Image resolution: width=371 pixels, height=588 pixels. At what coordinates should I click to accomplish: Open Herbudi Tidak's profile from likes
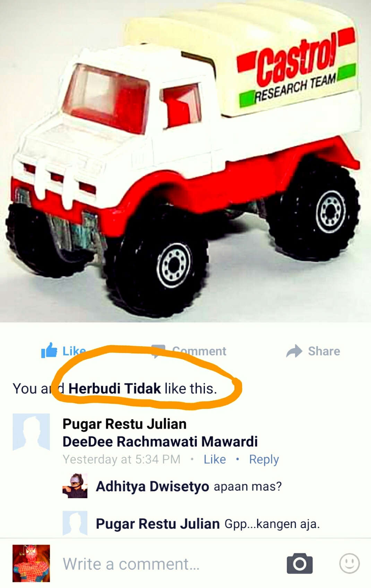[x=114, y=388]
